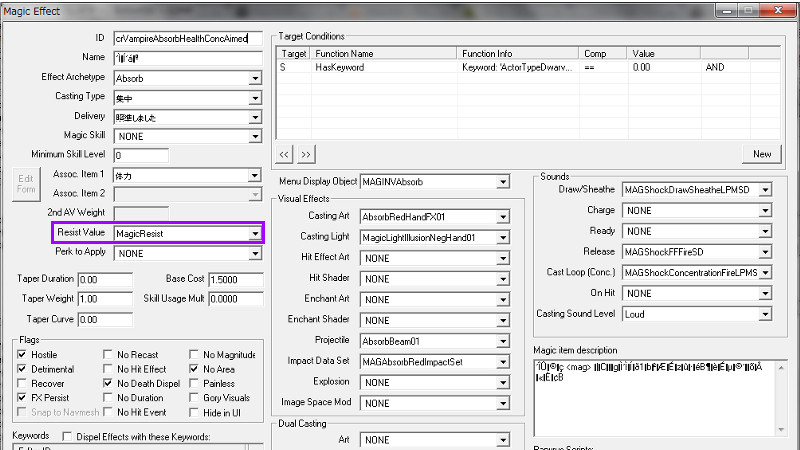Focus the Taper Curve field
This screenshot has width=800, height=450.
105,319
